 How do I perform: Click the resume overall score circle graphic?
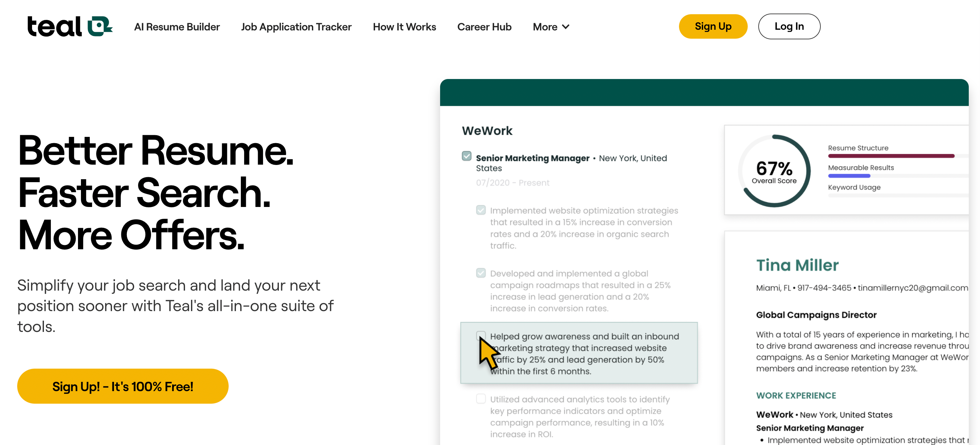point(775,169)
